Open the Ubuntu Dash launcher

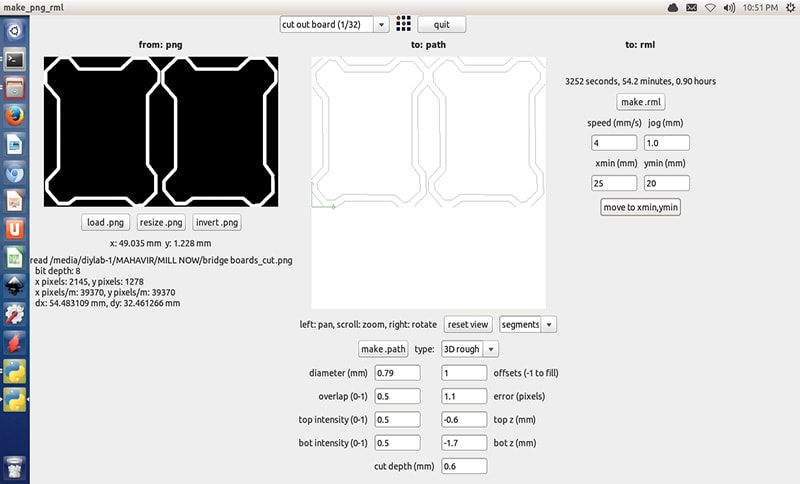coord(14,31)
